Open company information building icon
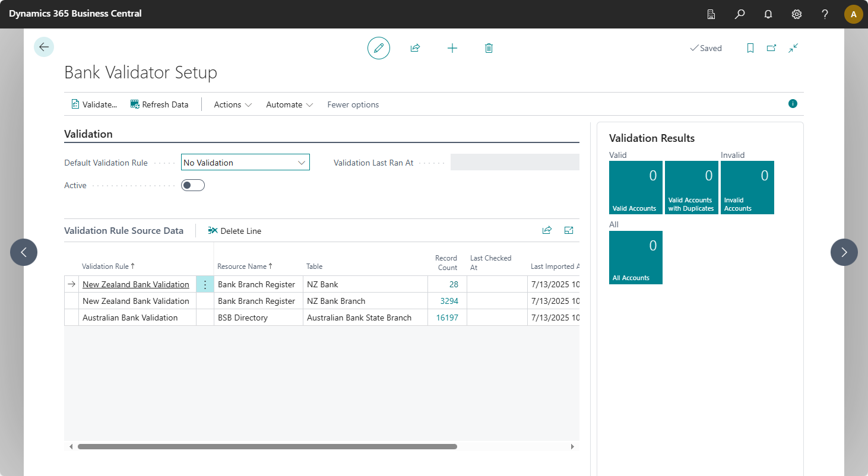The image size is (868, 476). point(711,14)
